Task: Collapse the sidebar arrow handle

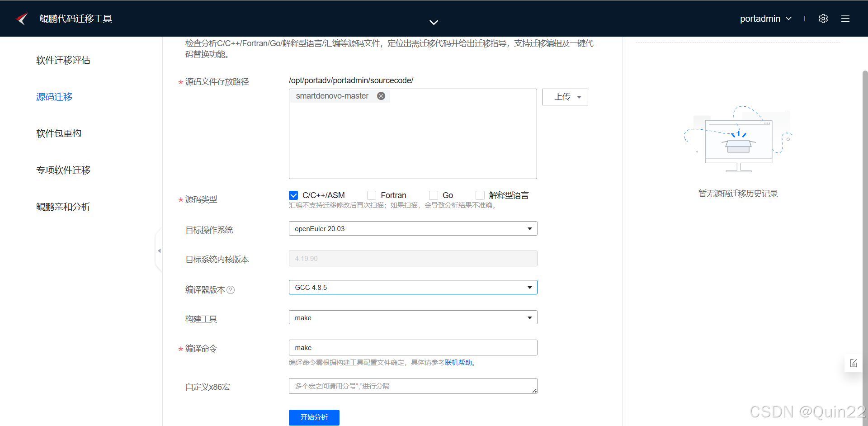Action: pyautogui.click(x=159, y=251)
